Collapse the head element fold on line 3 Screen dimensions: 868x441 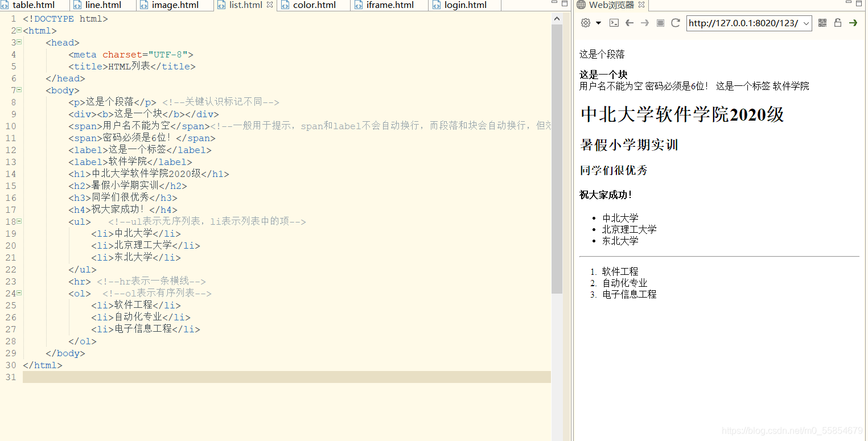point(19,42)
